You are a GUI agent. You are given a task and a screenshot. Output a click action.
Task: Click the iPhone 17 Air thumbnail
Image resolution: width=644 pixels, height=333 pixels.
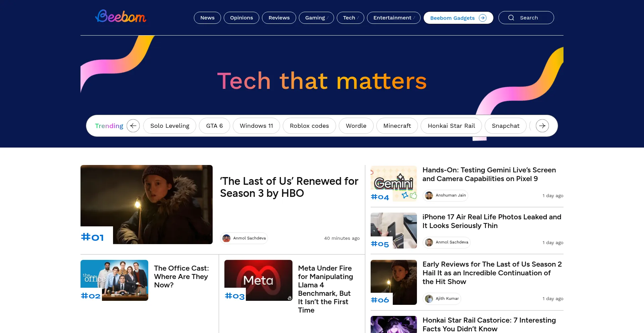pos(394,231)
